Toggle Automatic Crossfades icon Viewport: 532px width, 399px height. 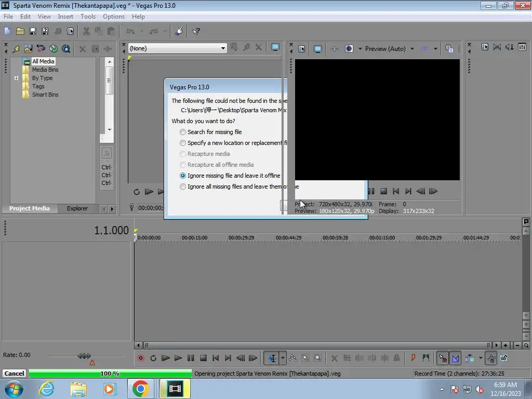click(x=456, y=358)
